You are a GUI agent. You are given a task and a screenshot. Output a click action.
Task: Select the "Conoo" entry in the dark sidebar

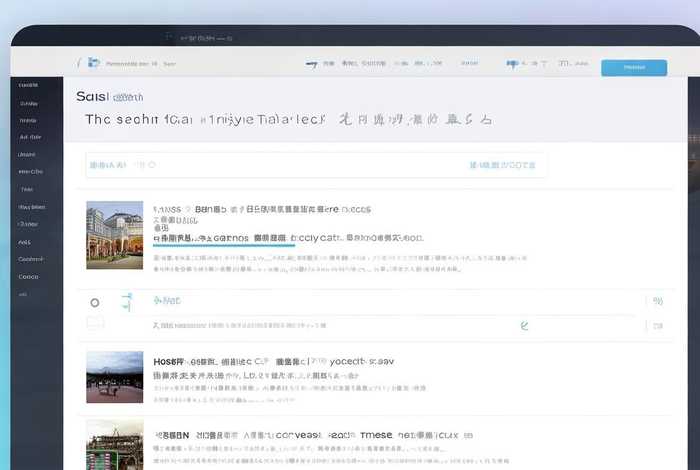(29, 277)
